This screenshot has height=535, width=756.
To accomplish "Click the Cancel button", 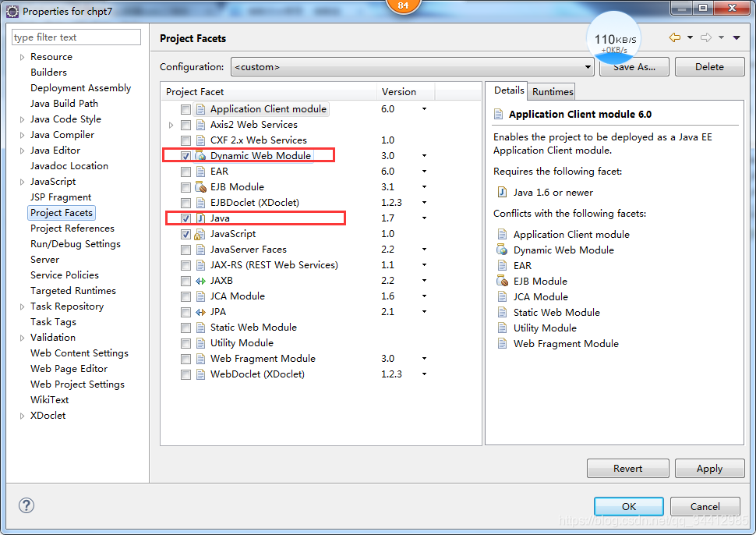I will pyautogui.click(x=705, y=506).
